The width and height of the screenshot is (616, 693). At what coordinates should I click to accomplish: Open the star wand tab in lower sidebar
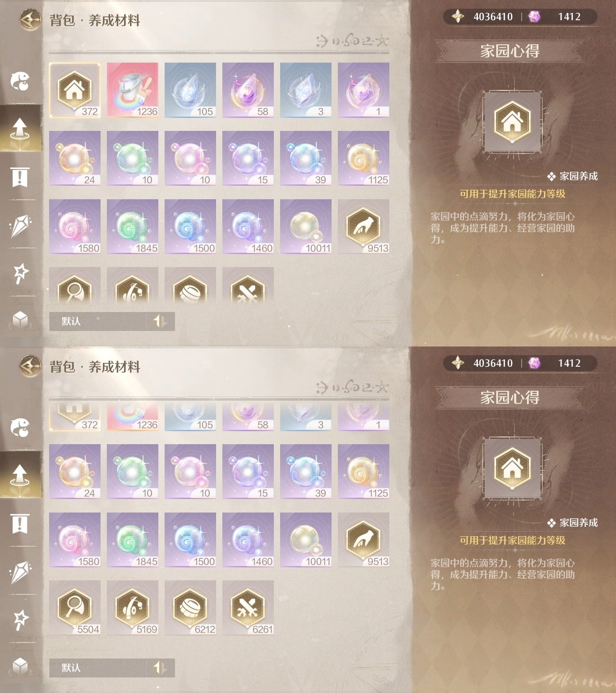(x=20, y=619)
